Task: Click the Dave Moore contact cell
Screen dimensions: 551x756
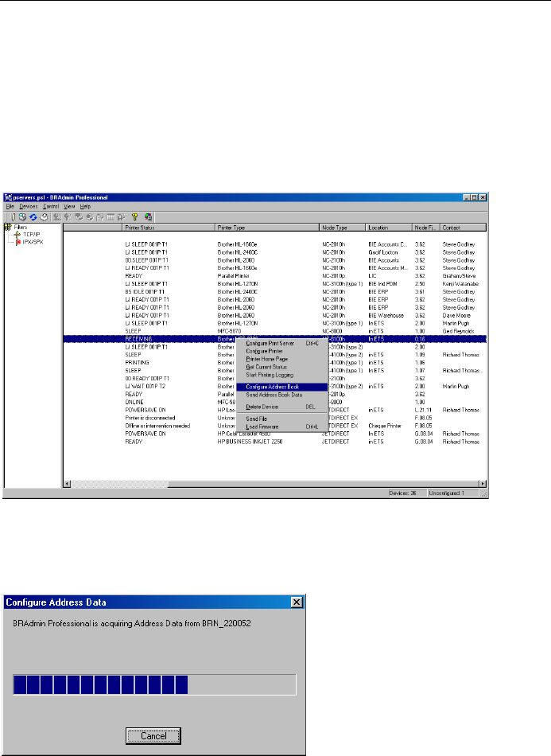Action: pyautogui.click(x=456, y=315)
